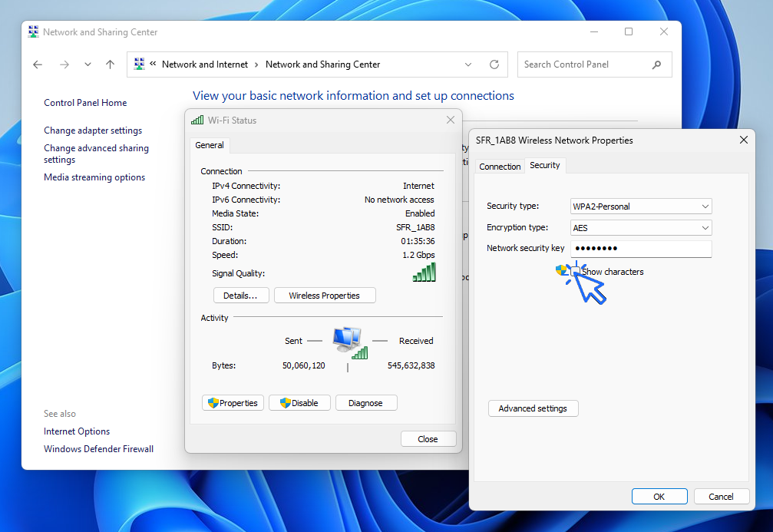
Task: Open Wireless Properties
Action: click(324, 296)
